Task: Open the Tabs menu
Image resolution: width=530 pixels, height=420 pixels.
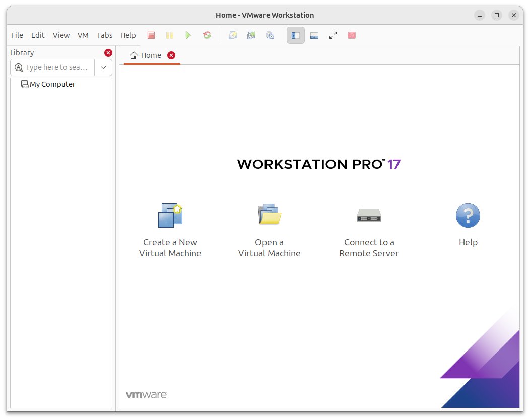Action: (104, 35)
